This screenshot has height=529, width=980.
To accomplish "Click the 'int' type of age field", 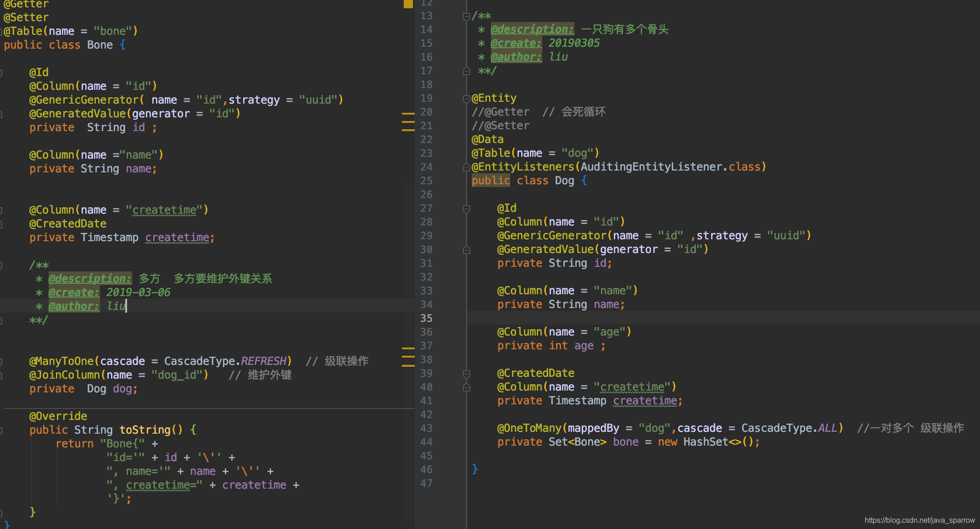I will pyautogui.click(x=558, y=346).
